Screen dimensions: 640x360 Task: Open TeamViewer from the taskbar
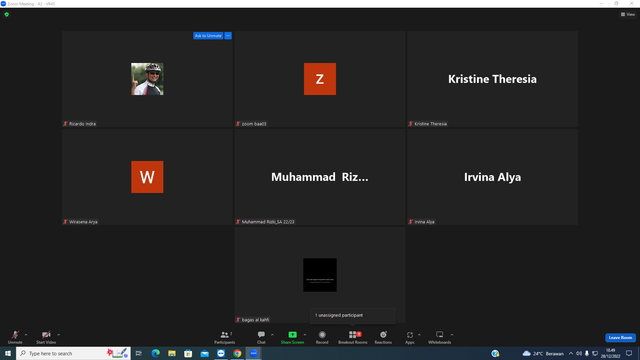(x=221, y=353)
